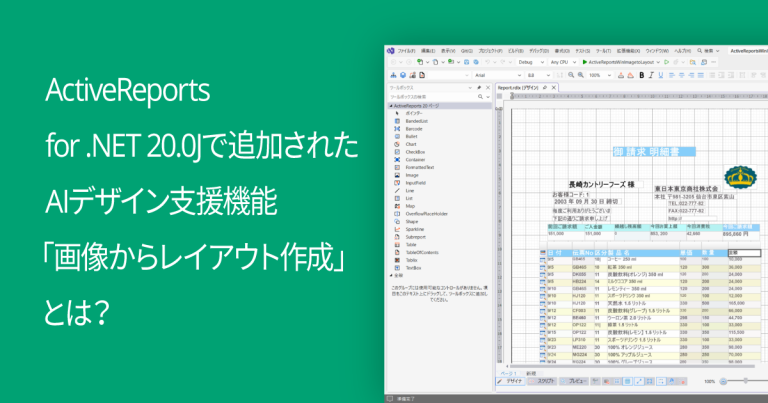Viewport: 768px width, 403px height.
Task: Click the 検索 box in the menu bar
Action: 708,51
